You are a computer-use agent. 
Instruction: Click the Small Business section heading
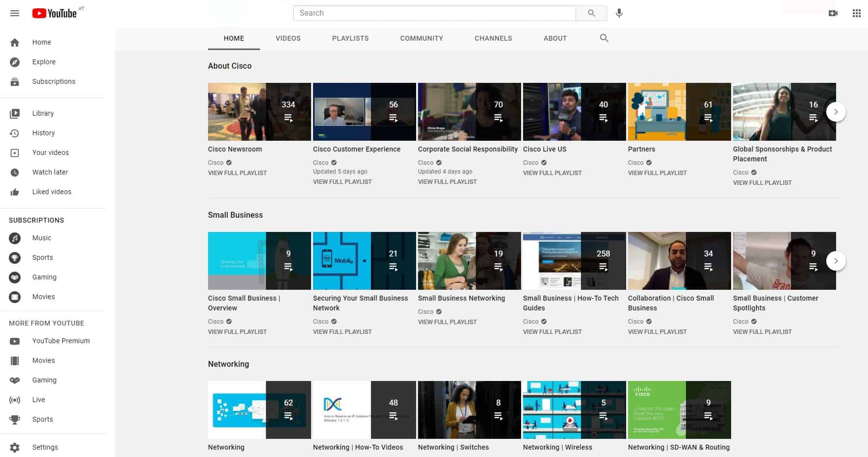tap(236, 215)
